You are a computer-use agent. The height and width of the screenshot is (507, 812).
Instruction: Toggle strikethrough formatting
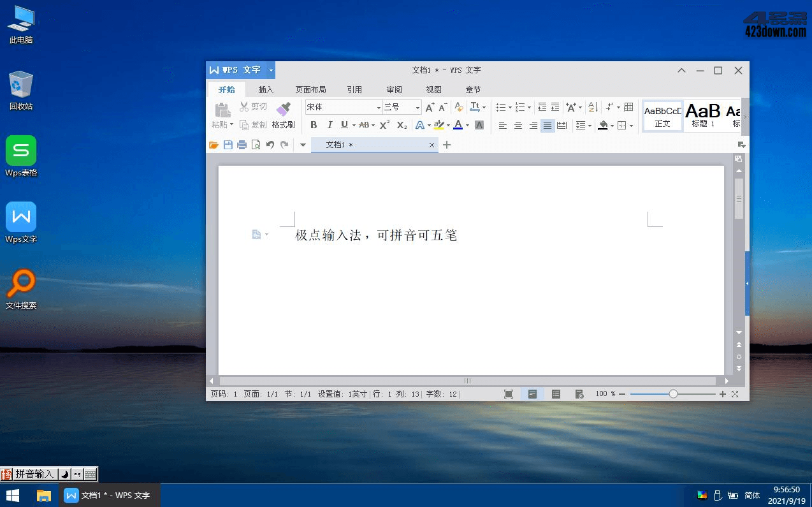(x=364, y=125)
